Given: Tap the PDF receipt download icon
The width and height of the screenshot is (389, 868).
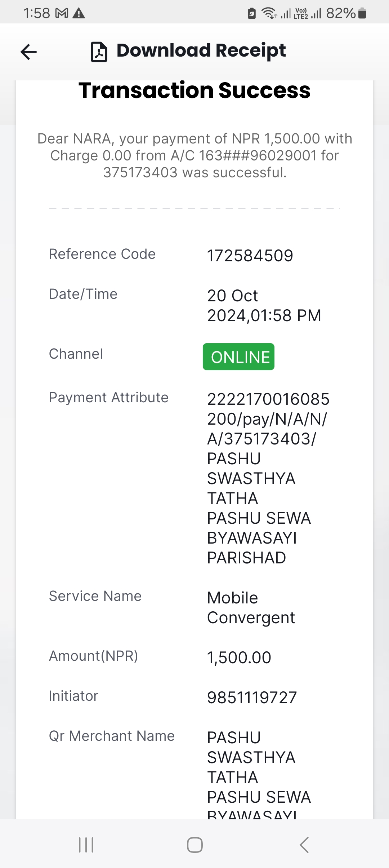Looking at the screenshot, I should click(99, 52).
